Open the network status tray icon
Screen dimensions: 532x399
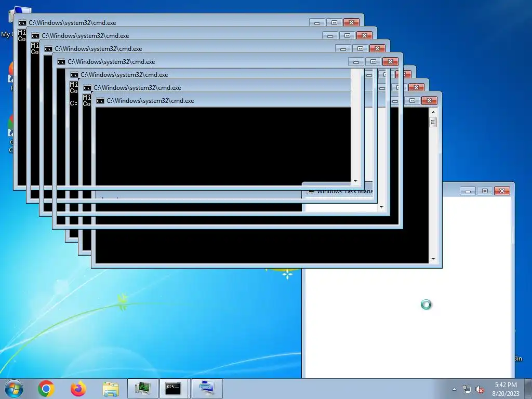(x=467, y=389)
